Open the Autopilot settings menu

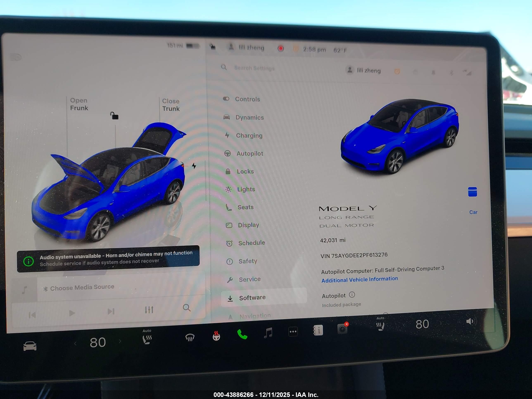click(244, 153)
